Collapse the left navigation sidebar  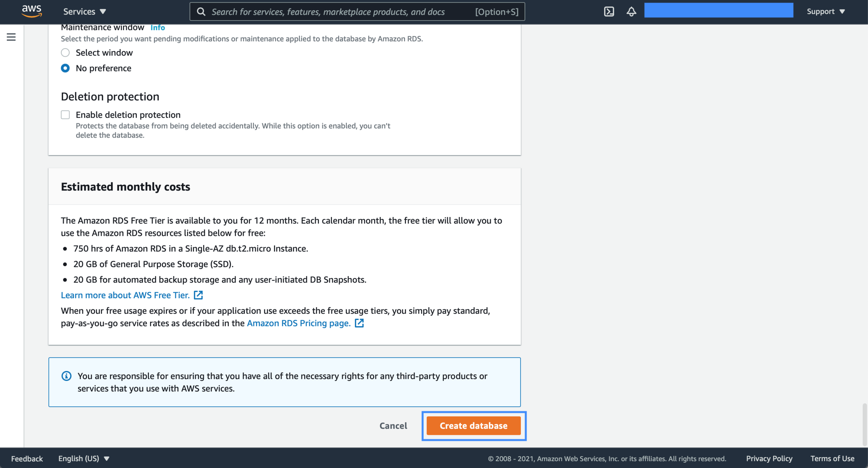coord(11,37)
